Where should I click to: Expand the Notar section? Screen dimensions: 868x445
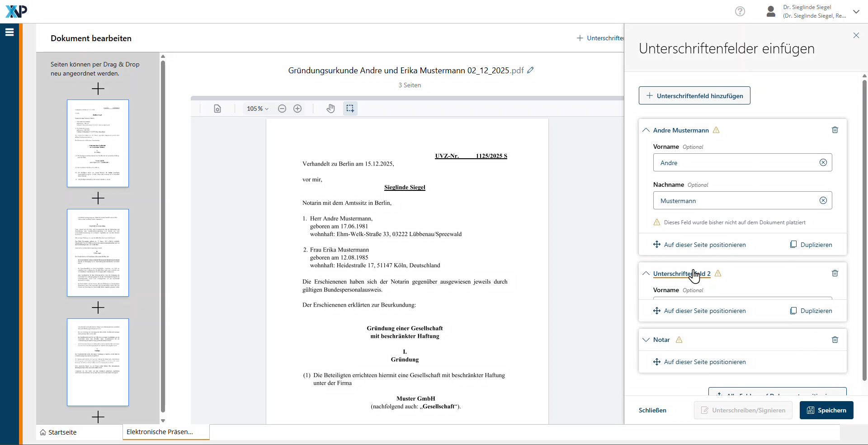[646, 340]
